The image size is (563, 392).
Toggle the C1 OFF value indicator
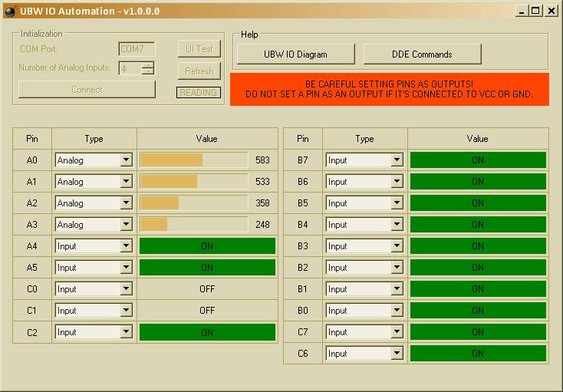[207, 311]
